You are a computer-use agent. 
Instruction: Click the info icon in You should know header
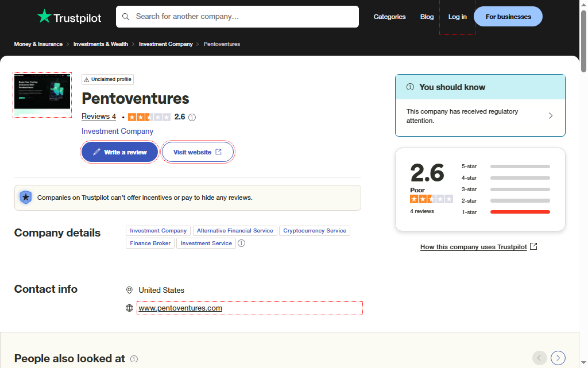[x=410, y=87]
